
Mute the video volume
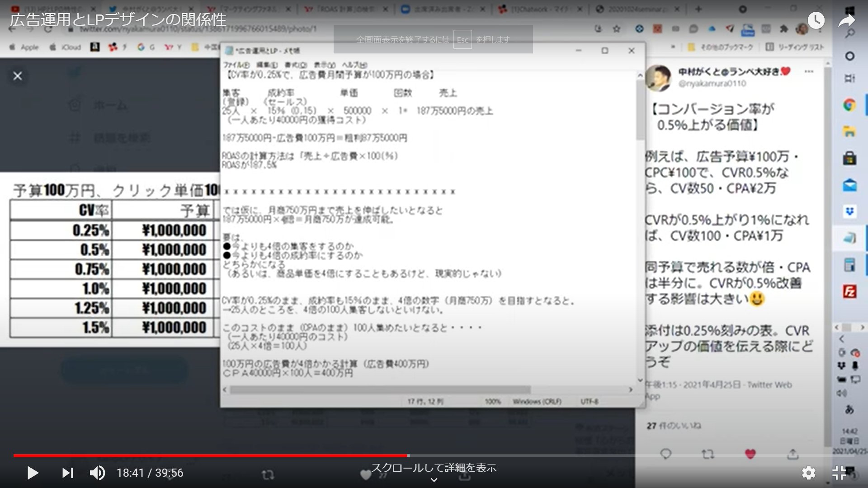pyautogui.click(x=97, y=473)
